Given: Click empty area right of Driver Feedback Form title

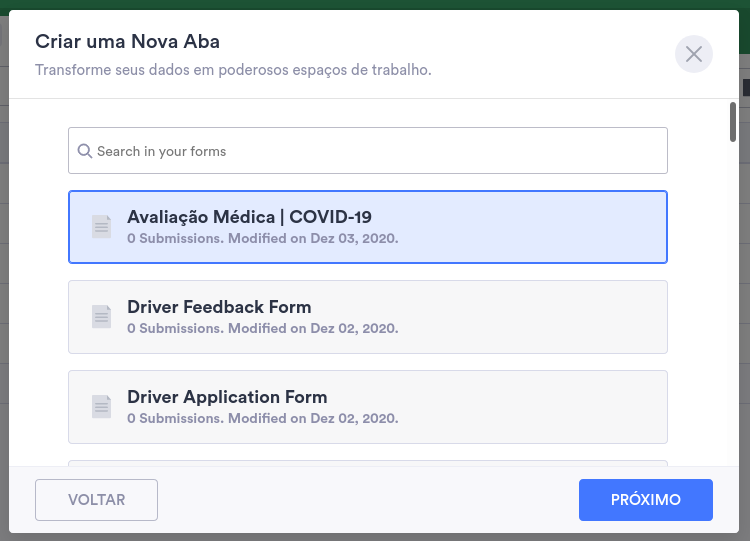Looking at the screenshot, I should [x=500, y=307].
